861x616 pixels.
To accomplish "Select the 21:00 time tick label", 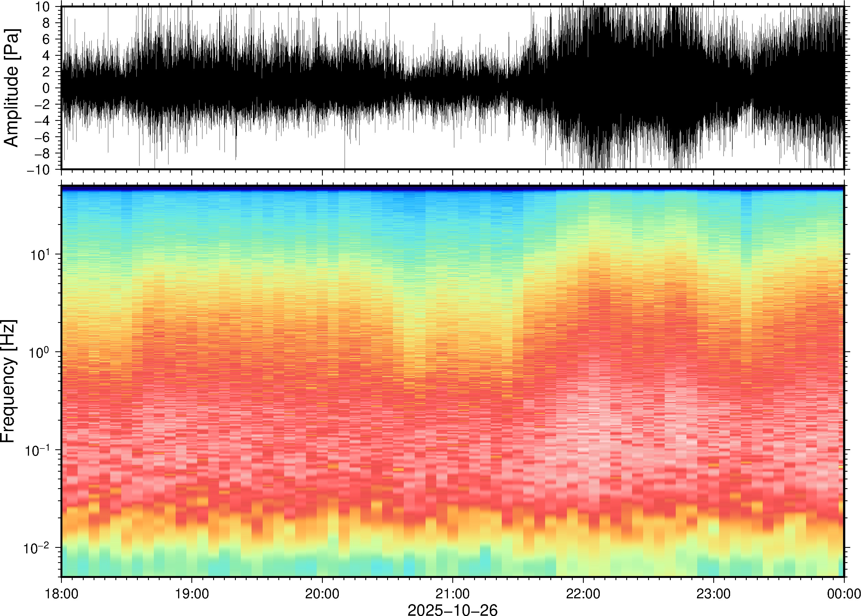I will (452, 594).
